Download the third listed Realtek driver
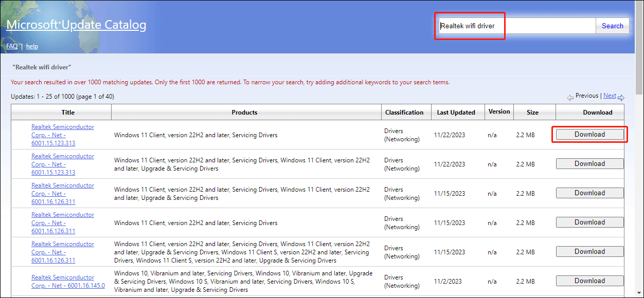This screenshot has height=298, width=644. pos(589,193)
